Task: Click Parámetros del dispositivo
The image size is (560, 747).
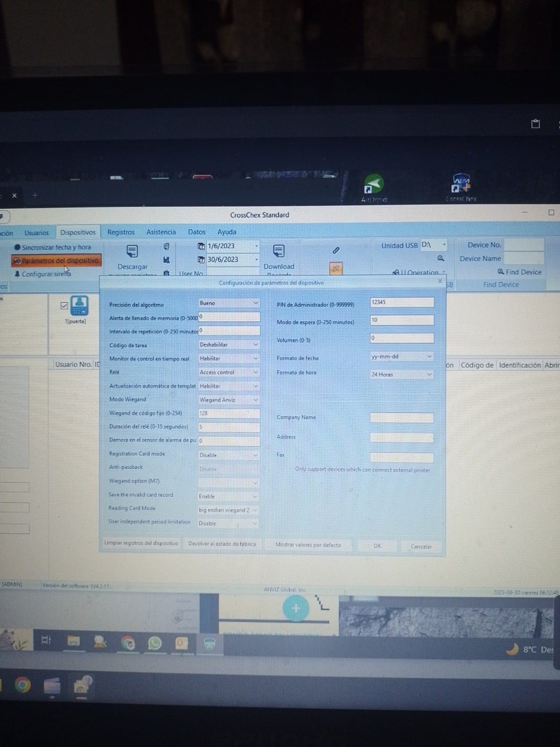Action: pyautogui.click(x=56, y=261)
